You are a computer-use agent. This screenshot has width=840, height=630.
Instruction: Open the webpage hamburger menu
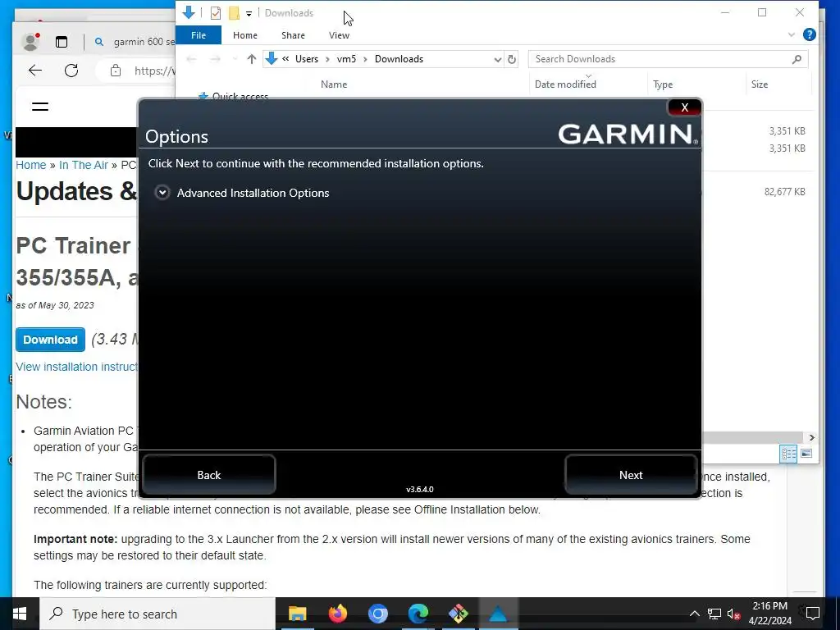[40, 107]
